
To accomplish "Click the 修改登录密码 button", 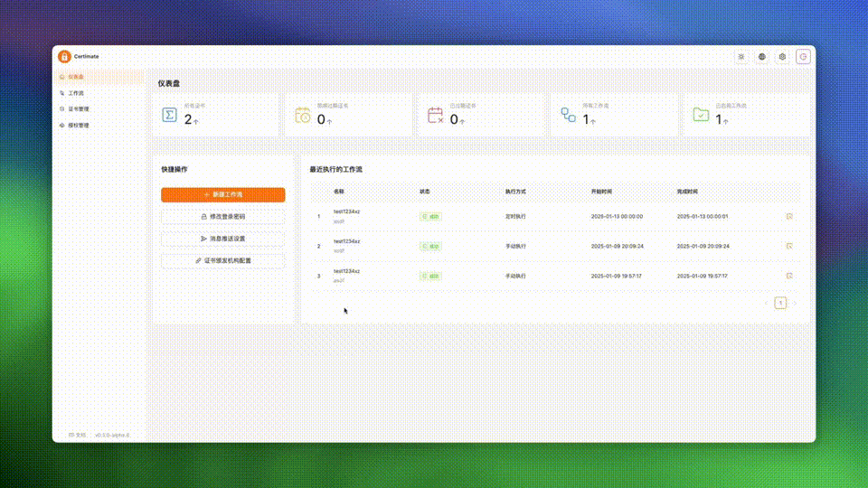I will tap(222, 217).
